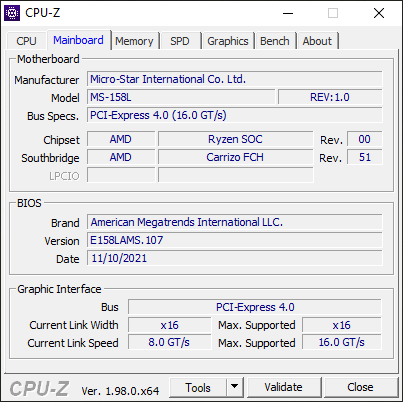Click the BIOS Date field 11/10/2021
This screenshot has width=403, height=402.
click(235, 258)
